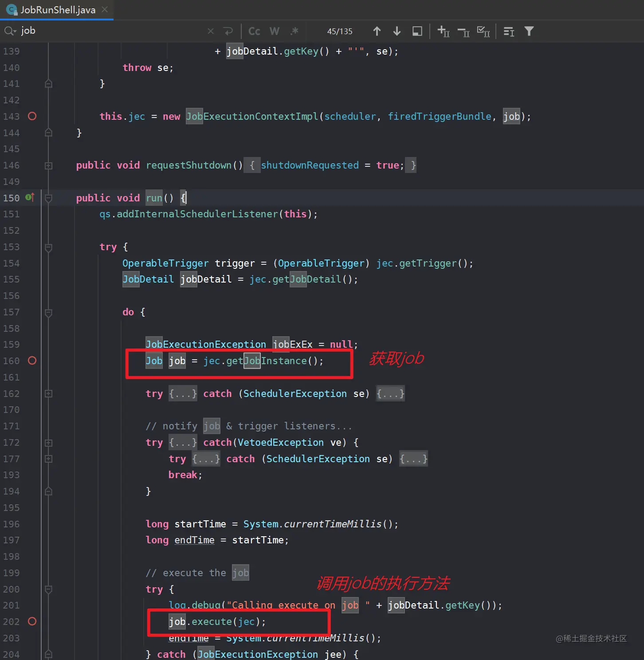Insert a new line in the find field
Viewport: 644px width, 660px height.
pos(228,31)
